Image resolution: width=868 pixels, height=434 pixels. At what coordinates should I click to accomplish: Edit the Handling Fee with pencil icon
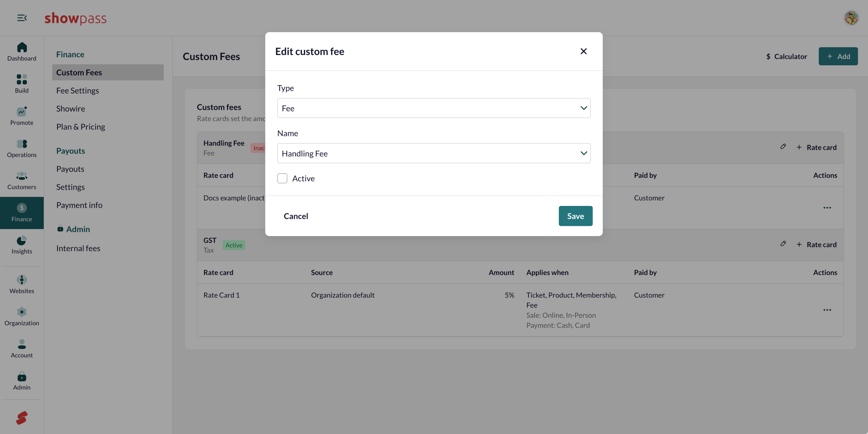point(783,147)
